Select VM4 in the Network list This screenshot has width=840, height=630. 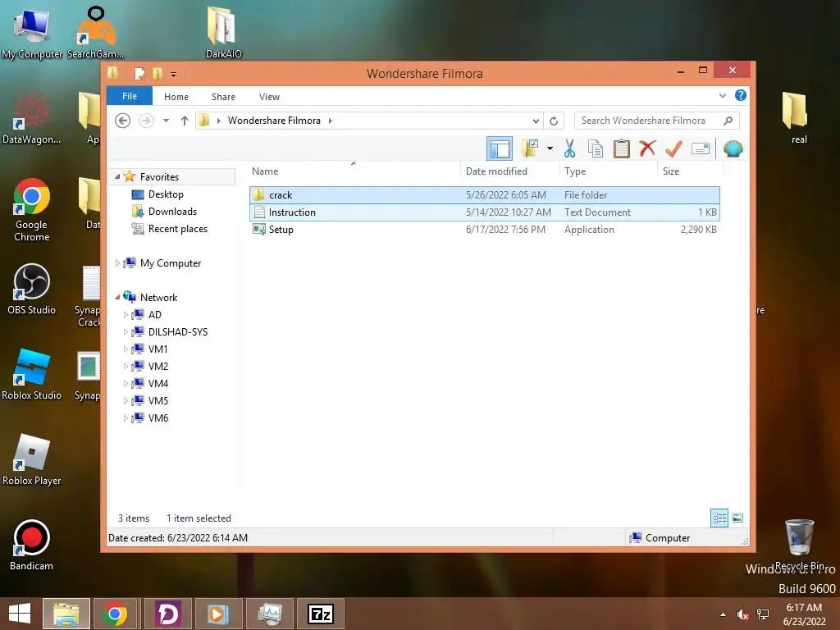[x=158, y=384]
